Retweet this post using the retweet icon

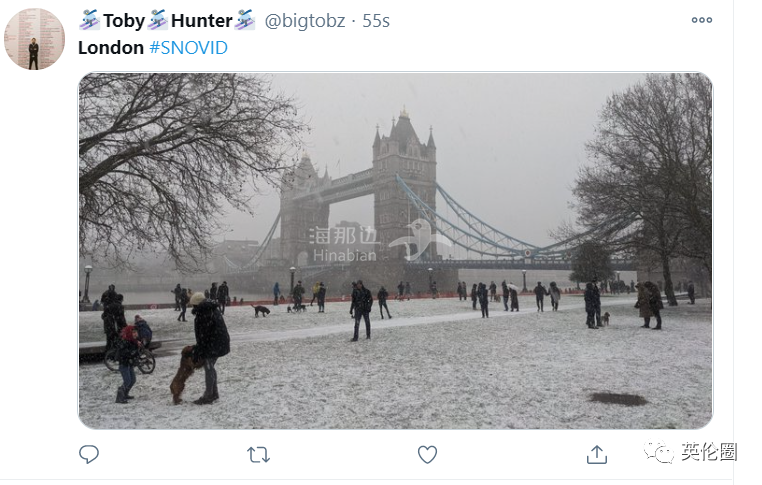258,455
